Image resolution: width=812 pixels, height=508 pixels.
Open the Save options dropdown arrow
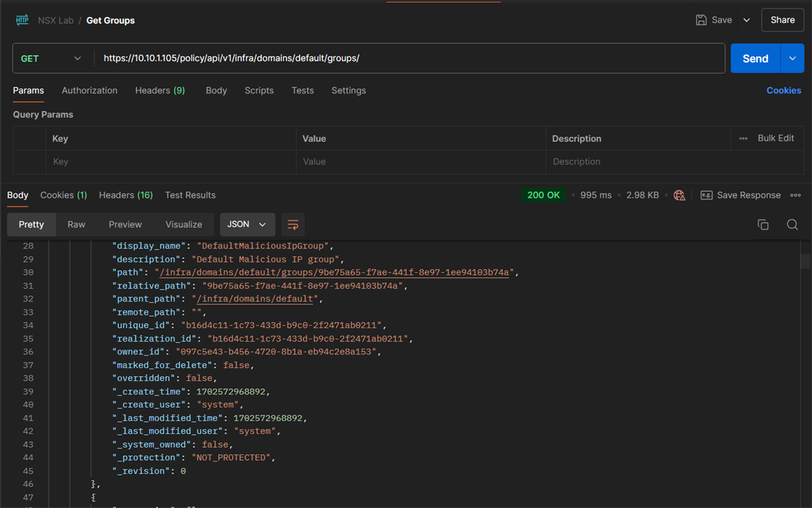[x=747, y=20]
